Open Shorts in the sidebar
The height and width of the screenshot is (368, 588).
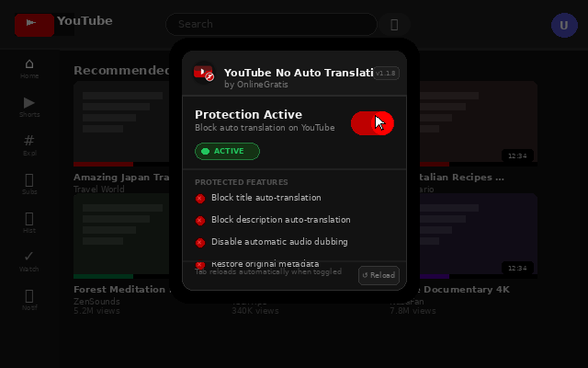coord(29,108)
